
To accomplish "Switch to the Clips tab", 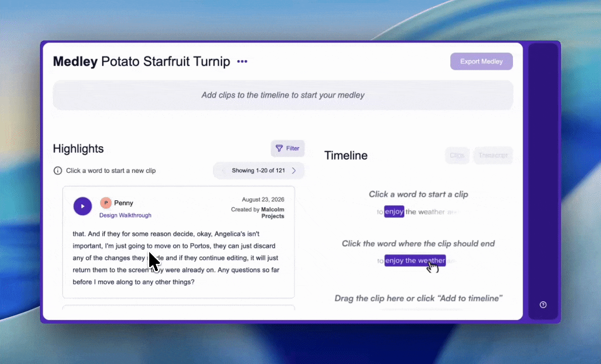I will [x=457, y=155].
